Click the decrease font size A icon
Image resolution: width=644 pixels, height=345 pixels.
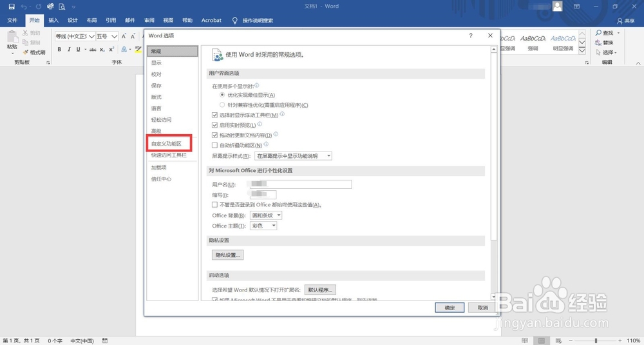tap(134, 36)
